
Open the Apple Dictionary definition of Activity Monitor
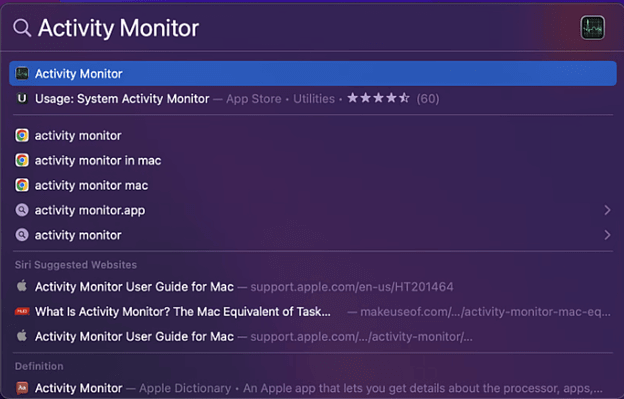point(313,388)
